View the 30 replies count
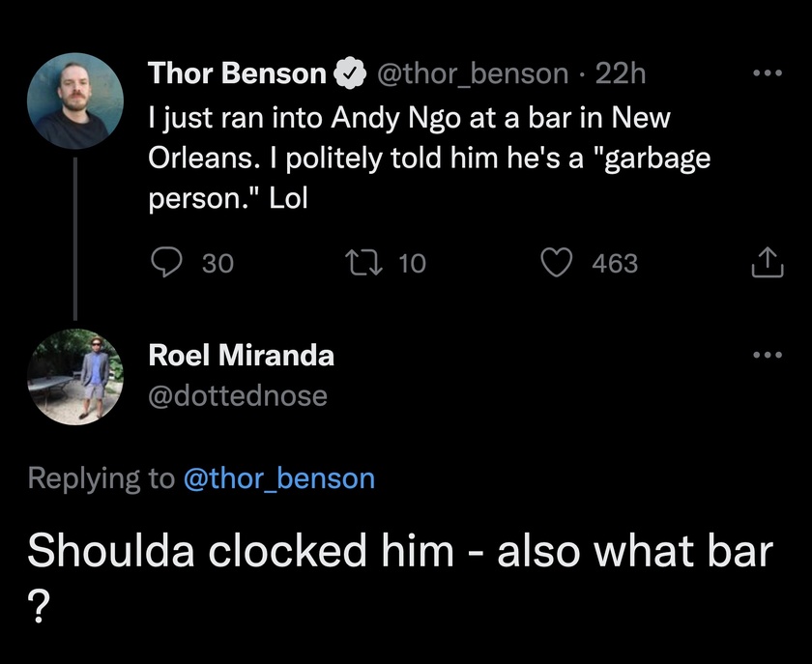Image resolution: width=812 pixels, height=664 pixels. pyautogui.click(x=217, y=262)
